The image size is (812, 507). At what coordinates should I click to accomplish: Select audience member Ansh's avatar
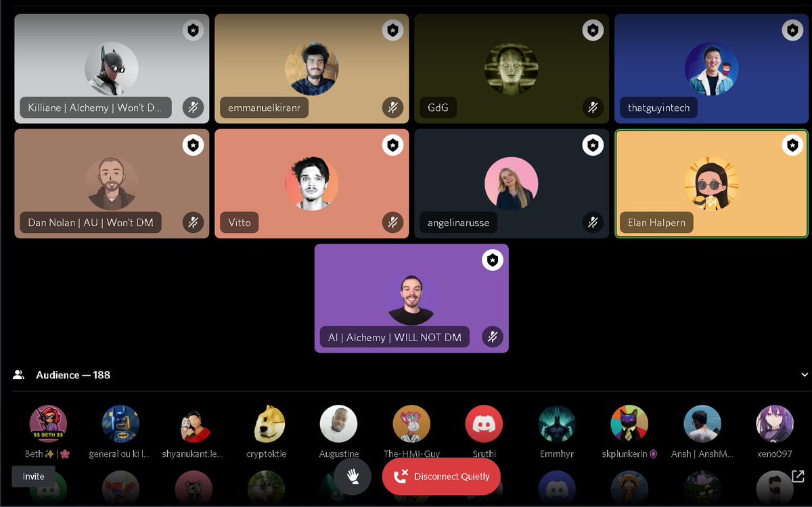coord(702,424)
